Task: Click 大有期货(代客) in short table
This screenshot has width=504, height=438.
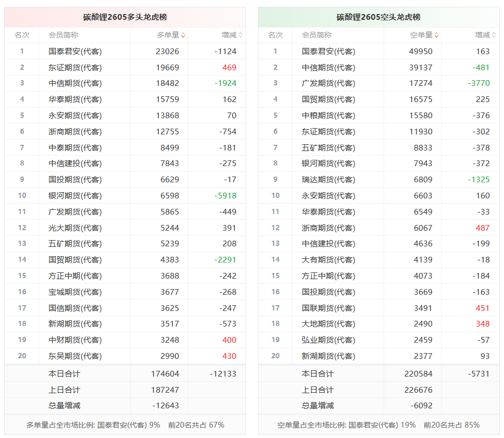Action: [328, 259]
